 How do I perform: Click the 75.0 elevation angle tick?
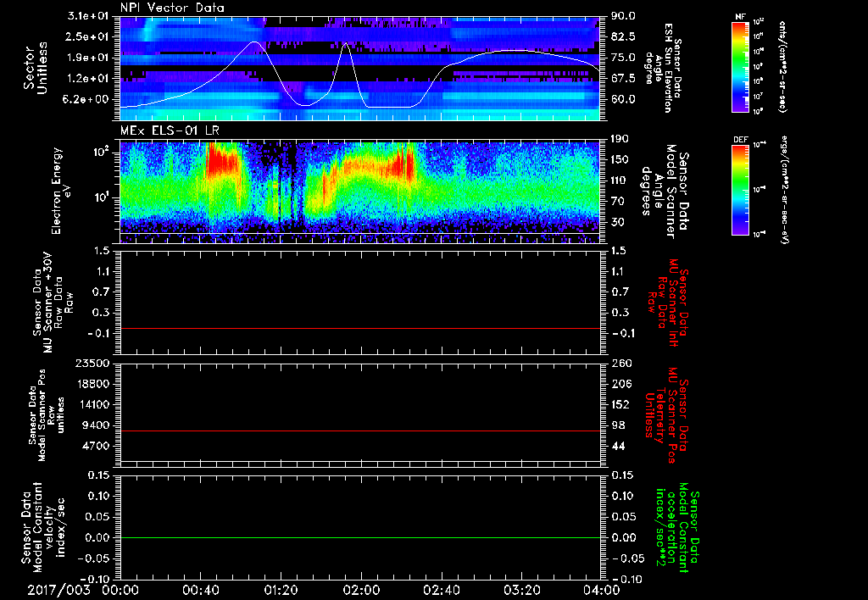623,58
